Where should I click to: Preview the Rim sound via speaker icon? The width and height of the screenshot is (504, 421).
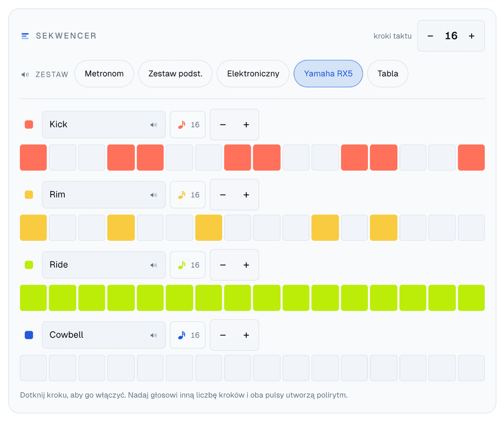click(154, 195)
